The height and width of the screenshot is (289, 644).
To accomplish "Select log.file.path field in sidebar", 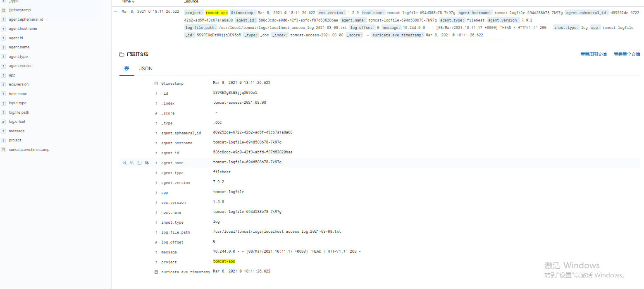I will pyautogui.click(x=19, y=112).
